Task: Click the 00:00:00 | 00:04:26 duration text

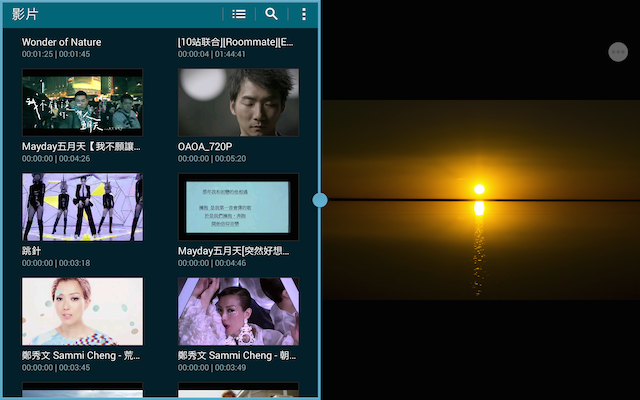Action: point(56,159)
